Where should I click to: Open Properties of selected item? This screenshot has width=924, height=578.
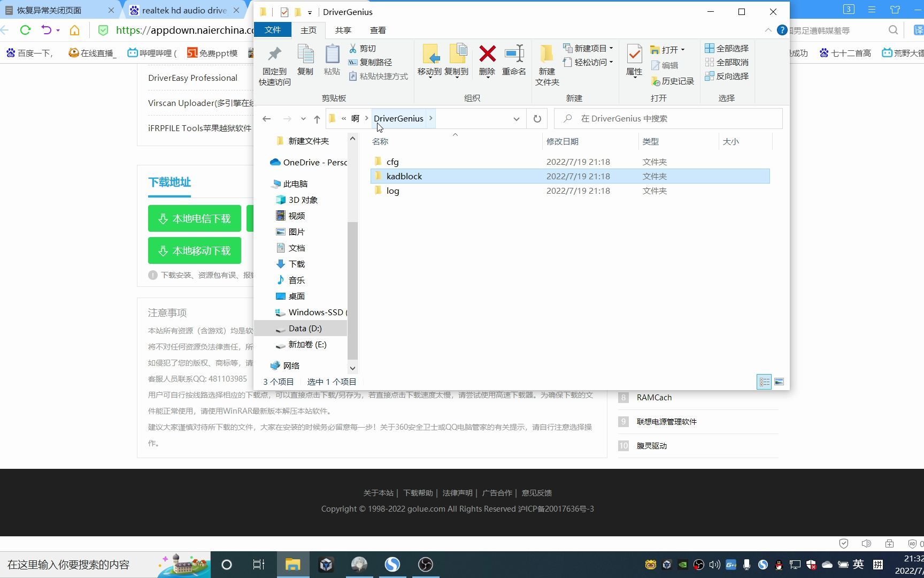pos(634,60)
